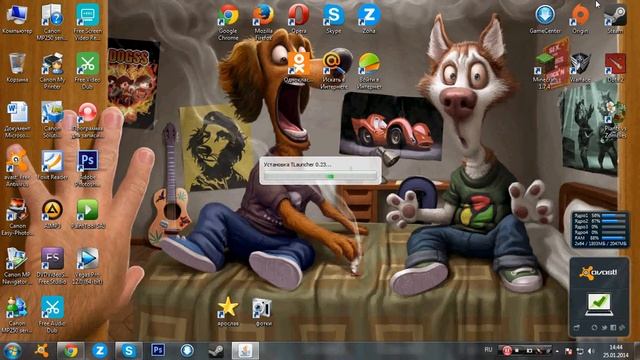This screenshot has width=640, height=360.
Task: Click the avast! gadget green checkmark status
Action: click(599, 303)
